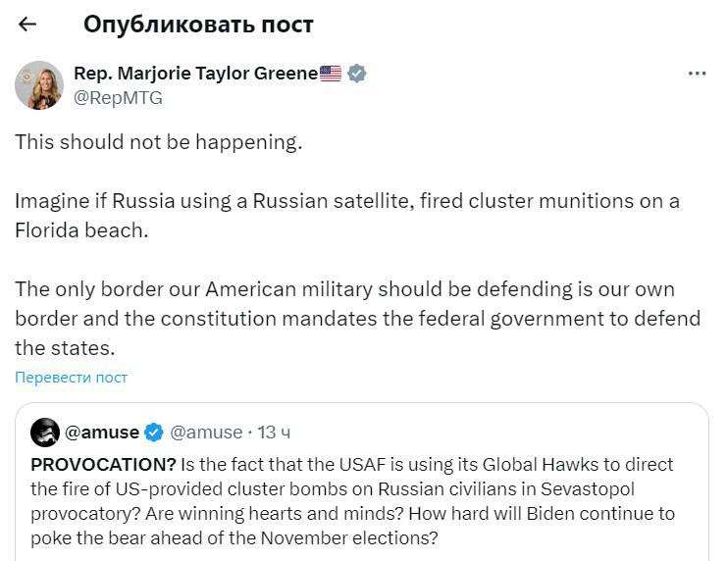Click the gray verified badge beside Greene
The image size is (728, 561).
(x=357, y=74)
